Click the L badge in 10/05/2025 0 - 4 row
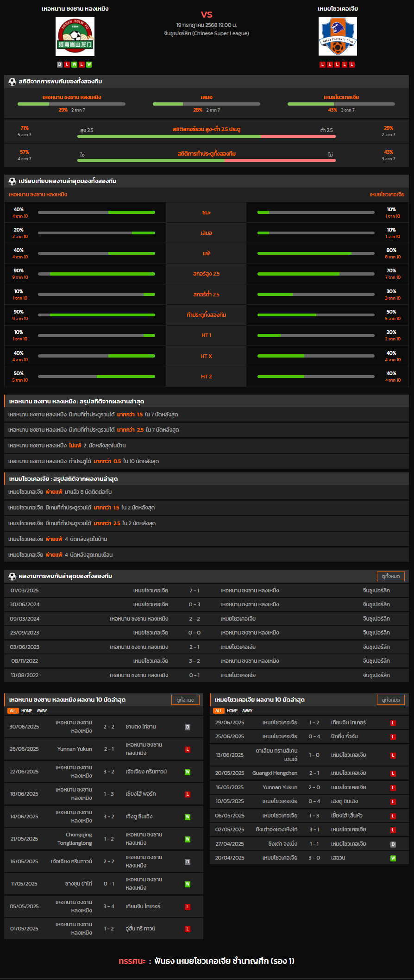 point(393,802)
